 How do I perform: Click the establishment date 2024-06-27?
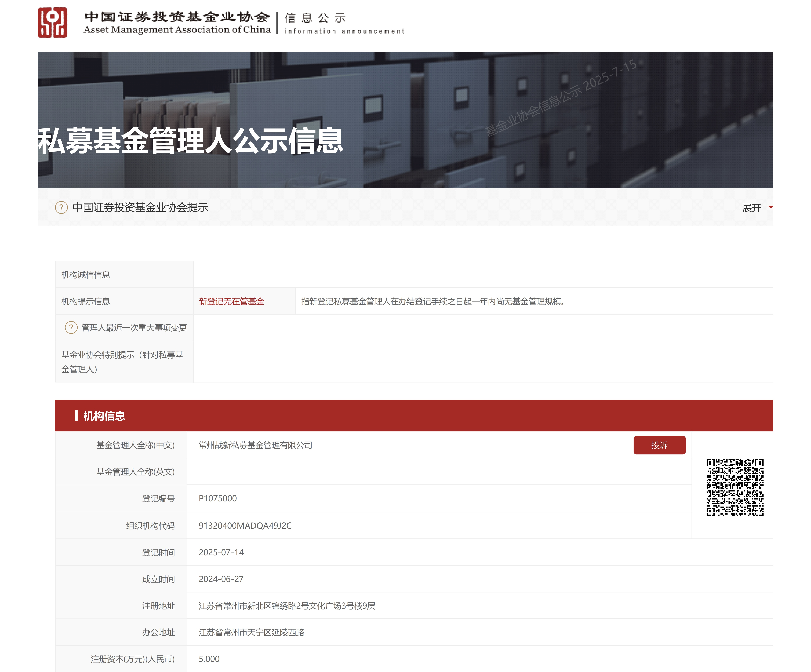pos(221,579)
